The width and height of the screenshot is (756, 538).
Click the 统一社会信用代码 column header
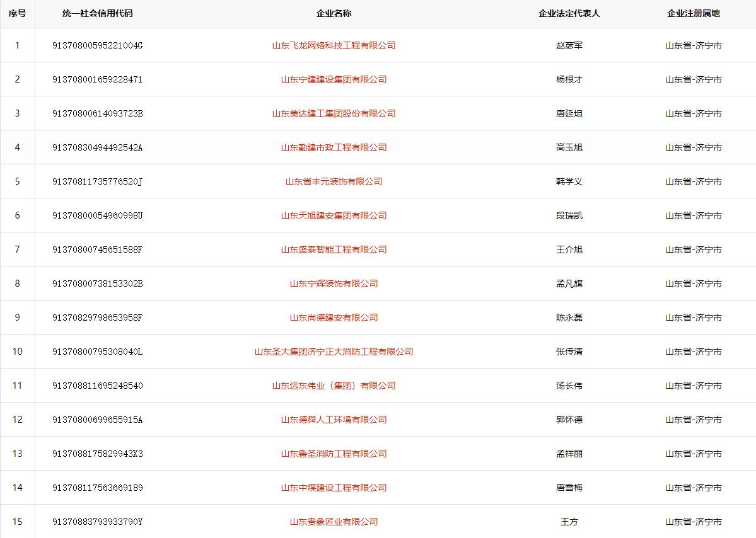click(98, 13)
